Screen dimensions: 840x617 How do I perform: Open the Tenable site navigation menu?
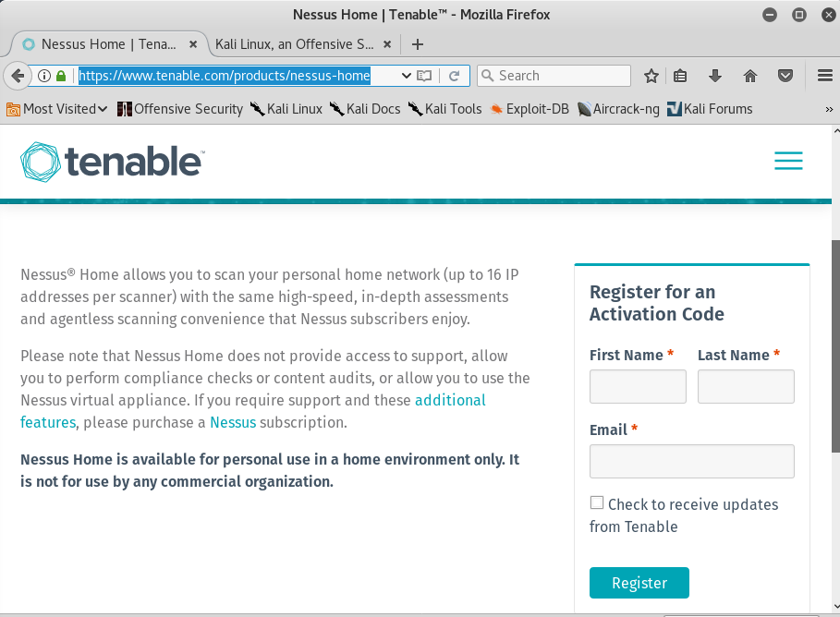click(x=788, y=161)
